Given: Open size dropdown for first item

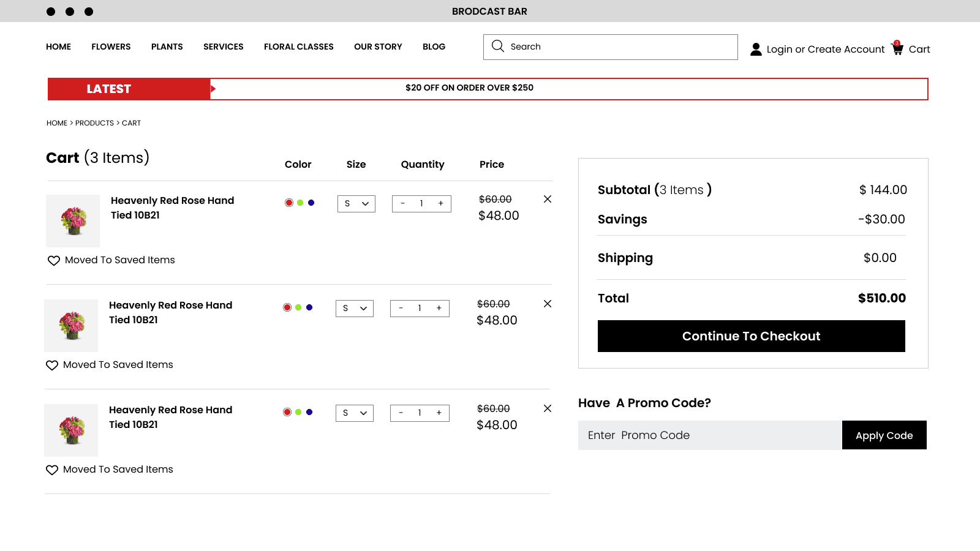Looking at the screenshot, I should pyautogui.click(x=356, y=204).
